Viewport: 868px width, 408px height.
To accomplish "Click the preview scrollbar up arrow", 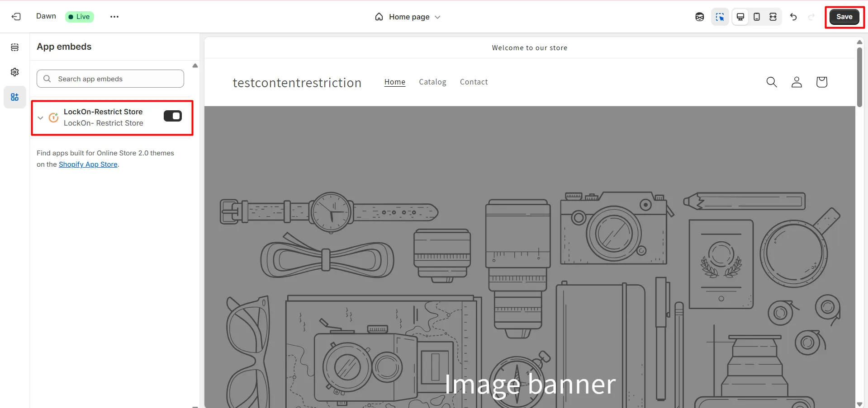I will 859,42.
